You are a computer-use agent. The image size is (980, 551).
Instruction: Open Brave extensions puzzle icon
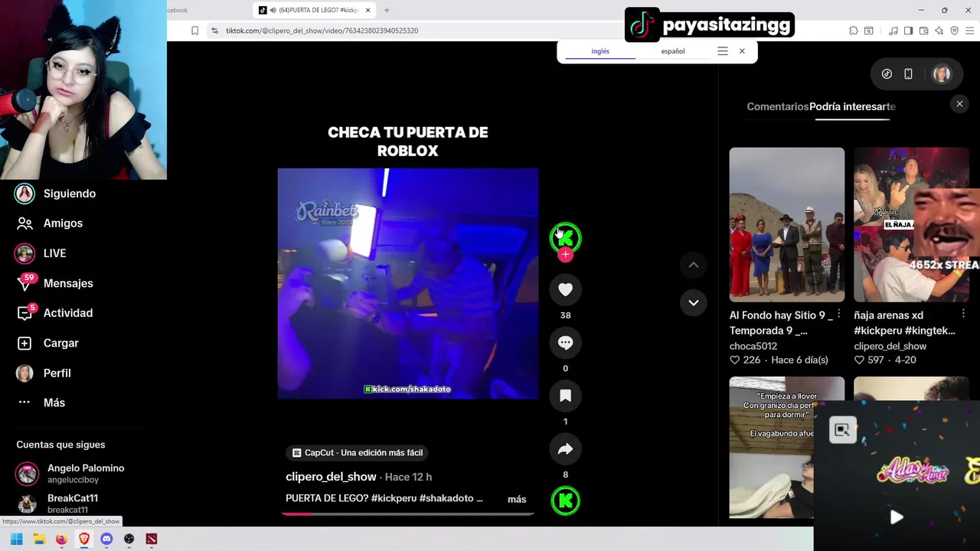853,31
